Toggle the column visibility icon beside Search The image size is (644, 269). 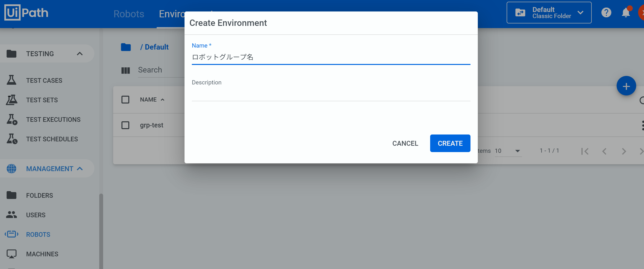[x=125, y=71]
